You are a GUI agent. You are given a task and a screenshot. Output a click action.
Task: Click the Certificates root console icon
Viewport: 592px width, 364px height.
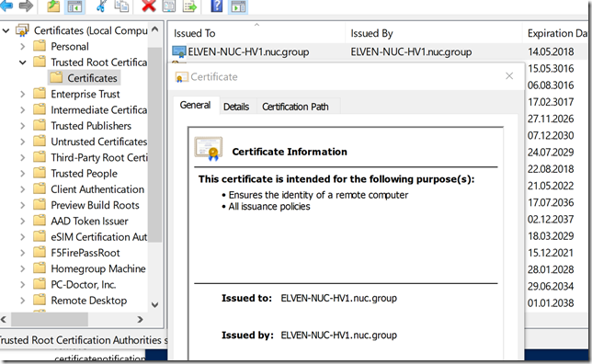click(x=22, y=30)
